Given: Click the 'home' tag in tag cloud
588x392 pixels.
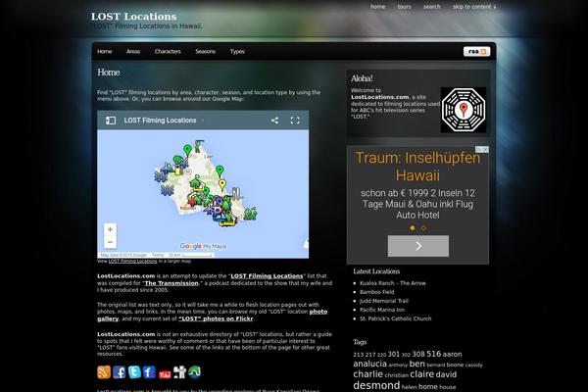Looking at the screenshot, I should click(428, 386).
